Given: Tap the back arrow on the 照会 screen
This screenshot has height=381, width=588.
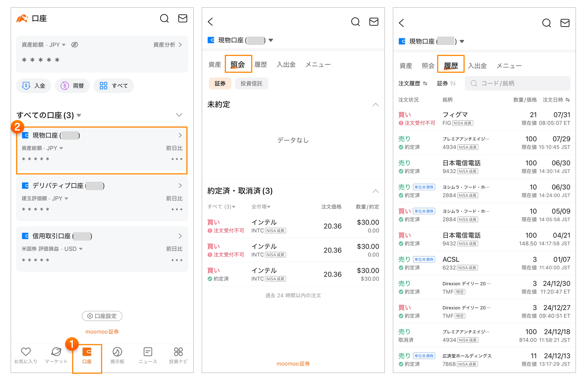Looking at the screenshot, I should click(210, 22).
